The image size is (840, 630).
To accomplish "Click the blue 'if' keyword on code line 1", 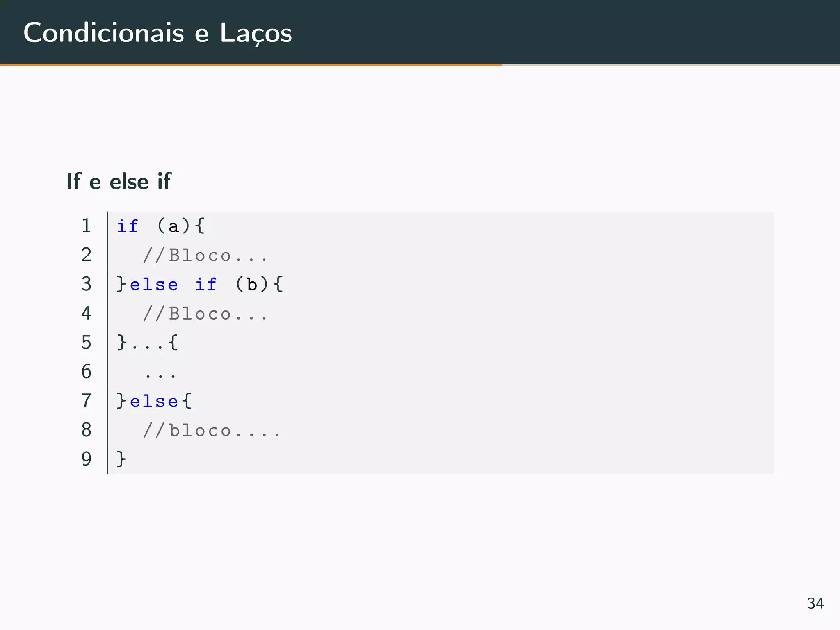I will pos(128,226).
